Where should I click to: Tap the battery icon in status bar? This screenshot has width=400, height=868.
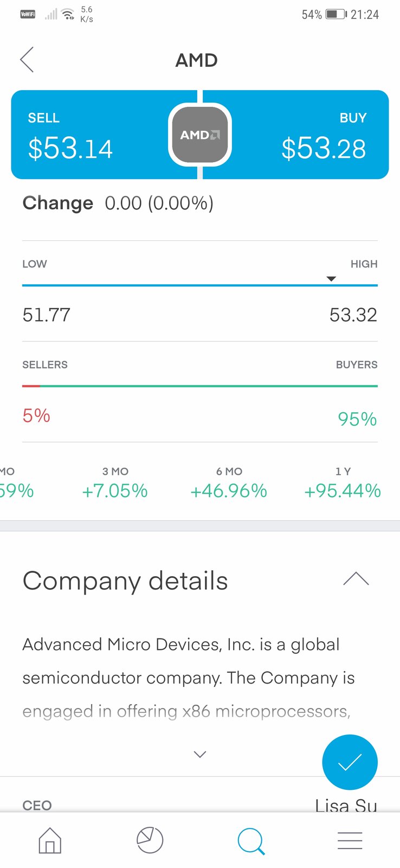point(336,15)
